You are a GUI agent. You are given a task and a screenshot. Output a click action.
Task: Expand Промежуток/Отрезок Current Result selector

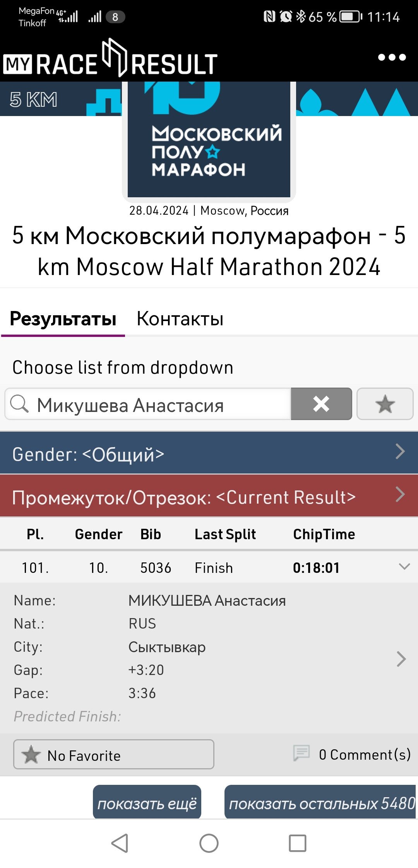pyautogui.click(x=209, y=496)
